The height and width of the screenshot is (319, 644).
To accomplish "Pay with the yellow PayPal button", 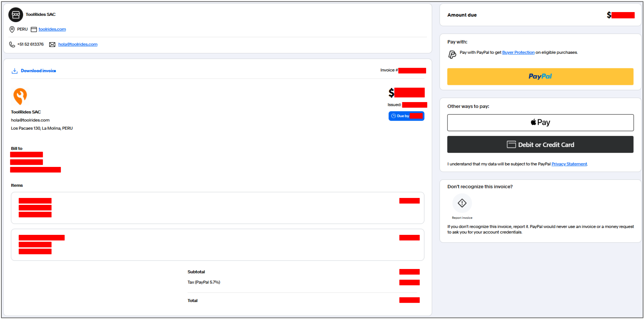I will [x=540, y=77].
